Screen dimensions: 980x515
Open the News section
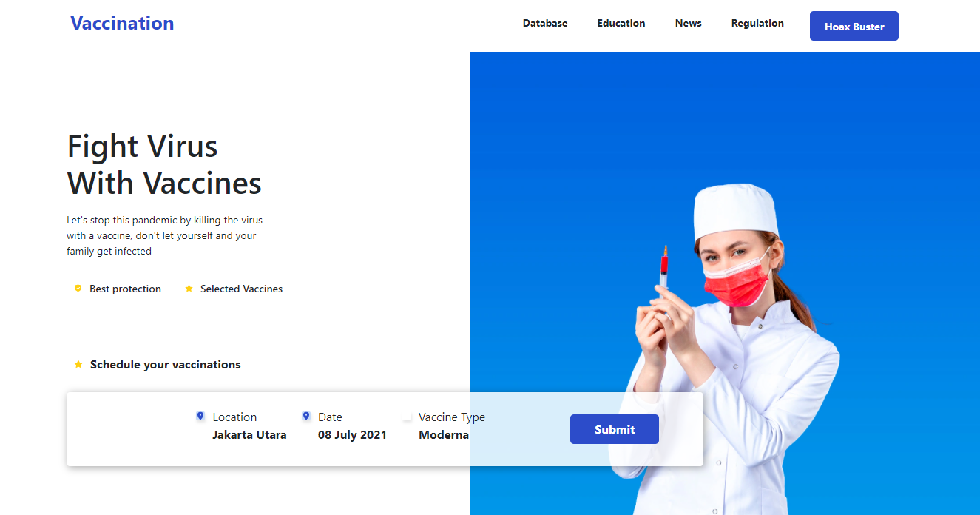[689, 23]
